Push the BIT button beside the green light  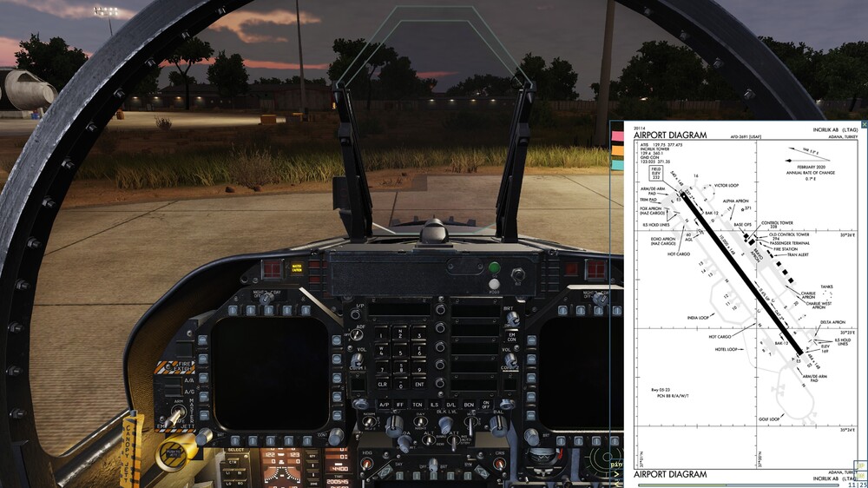pyautogui.click(x=518, y=274)
